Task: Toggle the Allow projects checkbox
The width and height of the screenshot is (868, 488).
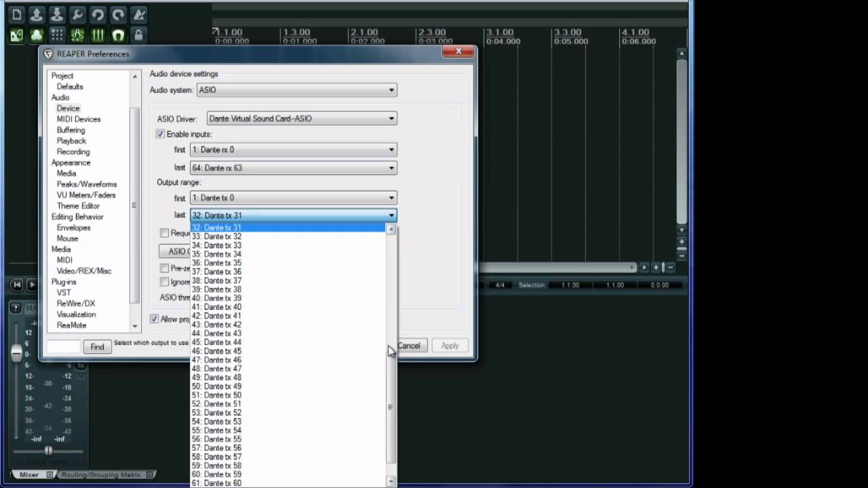Action: pos(155,319)
